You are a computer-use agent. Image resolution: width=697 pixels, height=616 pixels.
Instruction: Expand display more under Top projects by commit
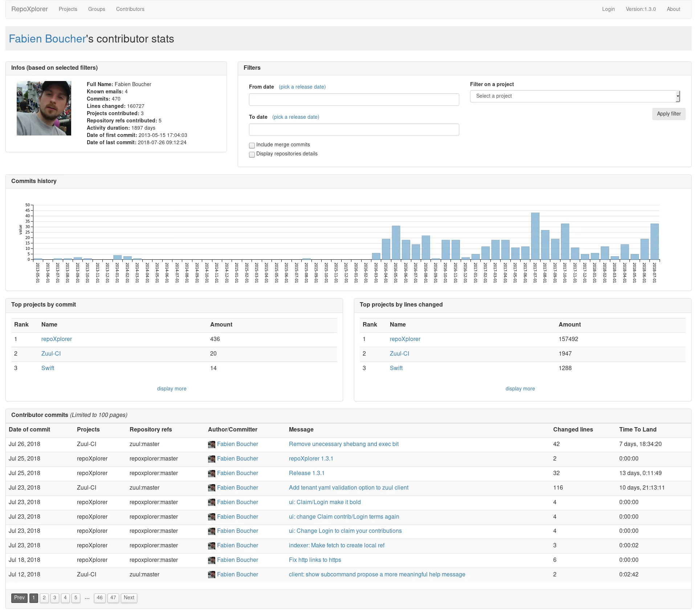pyautogui.click(x=171, y=389)
